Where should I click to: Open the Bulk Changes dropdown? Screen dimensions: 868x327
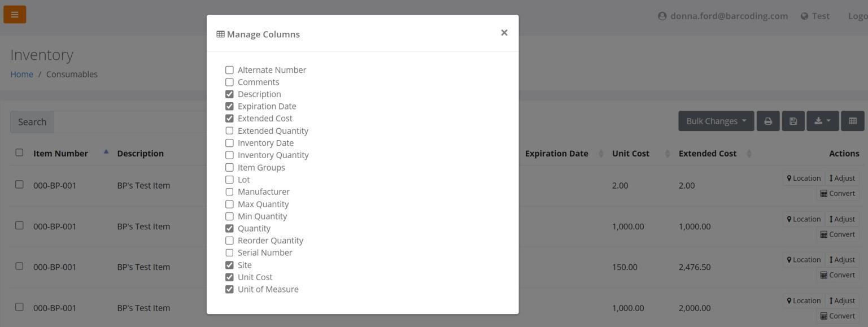pos(716,121)
